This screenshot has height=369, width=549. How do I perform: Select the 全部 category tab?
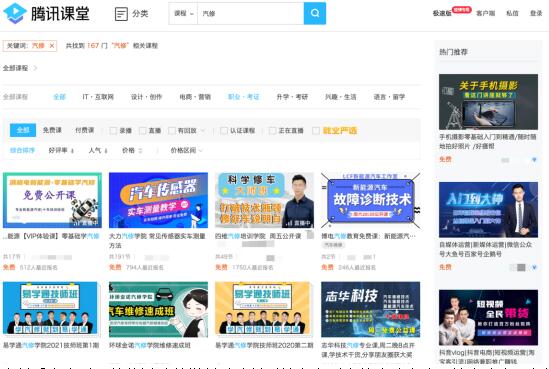60,97
